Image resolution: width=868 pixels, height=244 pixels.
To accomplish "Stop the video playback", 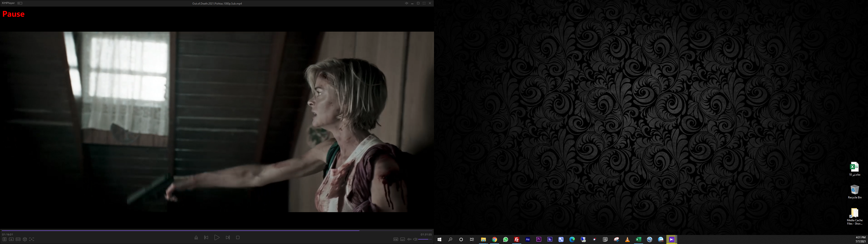I will pyautogui.click(x=238, y=238).
